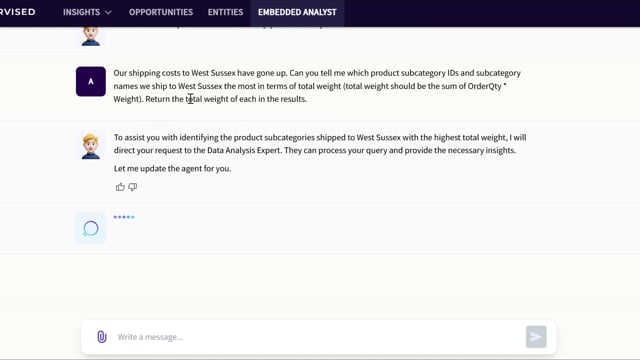
Task: Expand the Insights dropdown menu
Action: click(87, 12)
